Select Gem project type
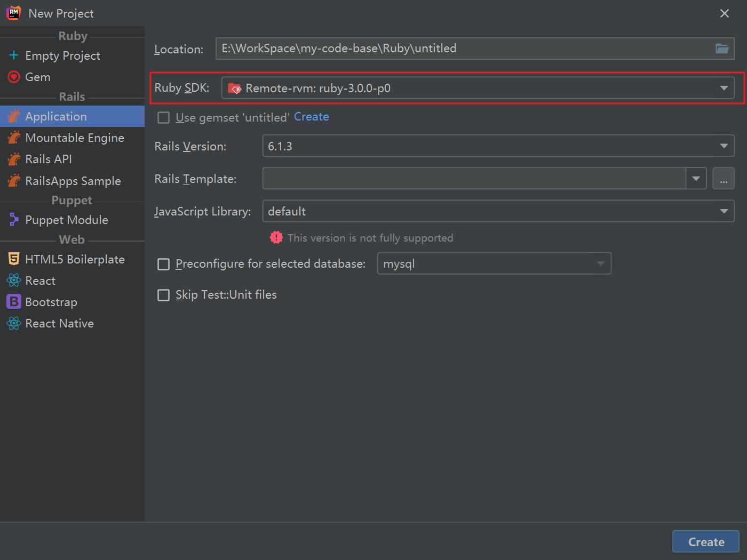The width and height of the screenshot is (747, 560). coord(72,77)
